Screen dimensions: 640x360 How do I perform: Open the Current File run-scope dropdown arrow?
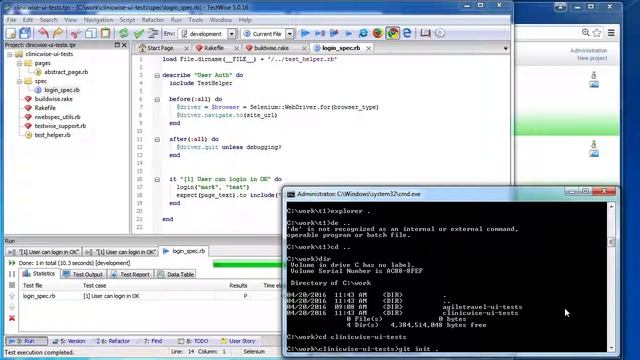(x=289, y=34)
